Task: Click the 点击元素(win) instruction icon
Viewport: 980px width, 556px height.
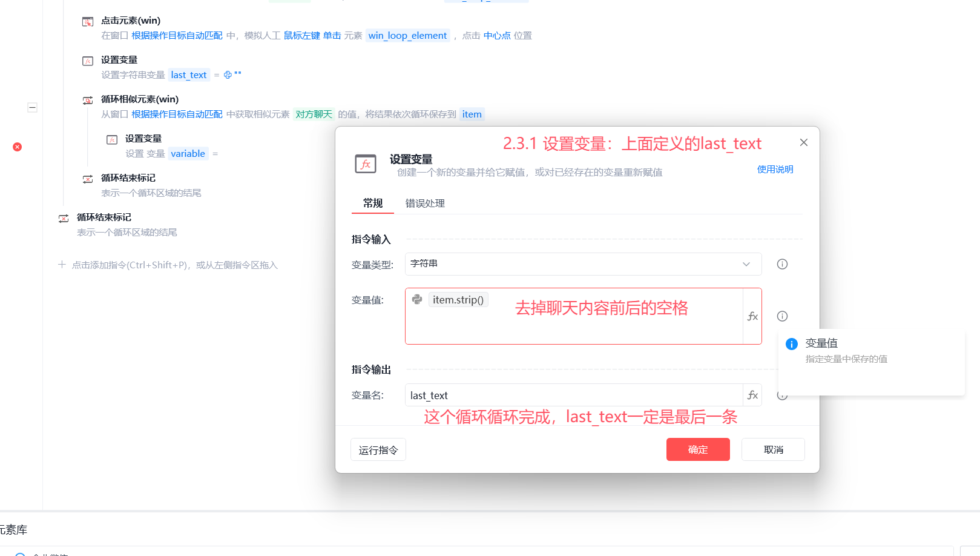Action: point(88,22)
